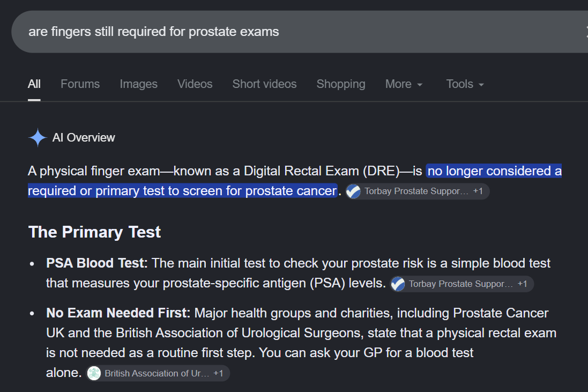This screenshot has height=392, width=588.
Task: Switch to the Images tab
Action: pos(139,84)
